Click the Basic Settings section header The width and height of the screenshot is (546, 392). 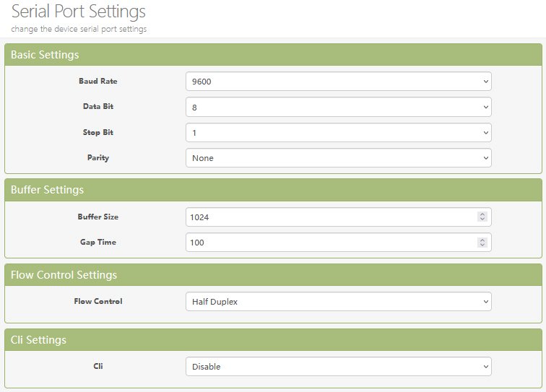(x=45, y=55)
